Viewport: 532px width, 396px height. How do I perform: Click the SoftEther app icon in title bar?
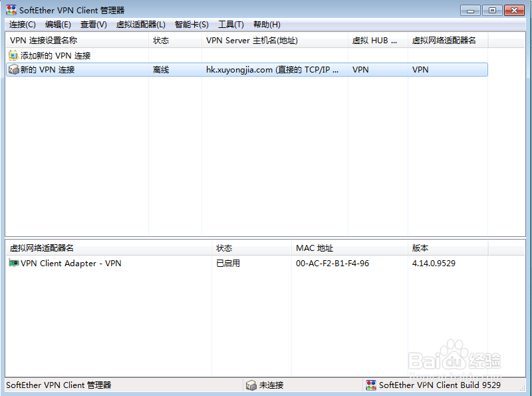[x=11, y=10]
